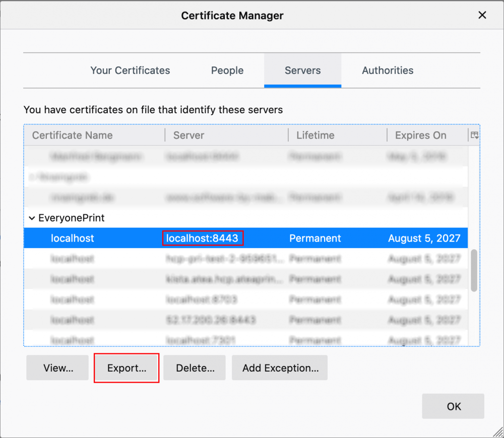Screen dimensions: 504x438
Task: Switch to the Authorities tab
Action: tap(388, 70)
